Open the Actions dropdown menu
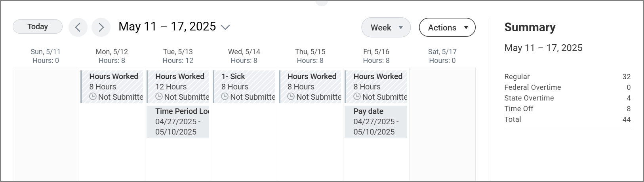Screen dimensions: 644x182 pyautogui.click(x=447, y=28)
